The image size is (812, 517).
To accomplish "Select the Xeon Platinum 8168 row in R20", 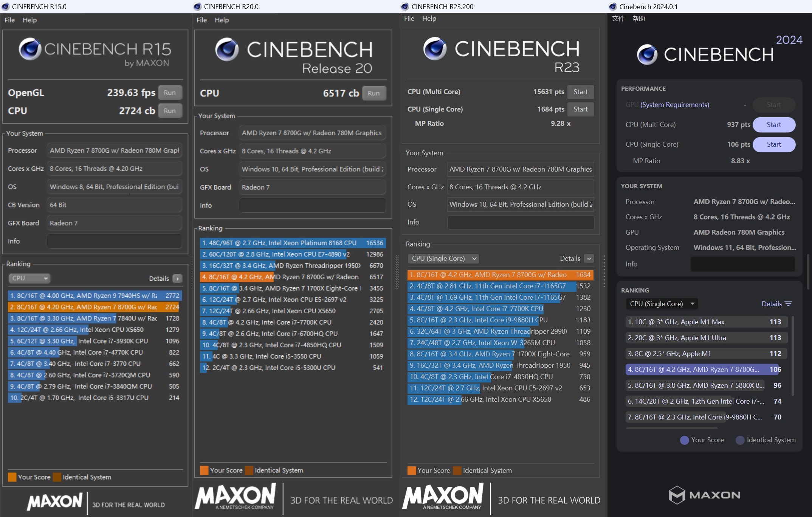I will click(x=293, y=243).
